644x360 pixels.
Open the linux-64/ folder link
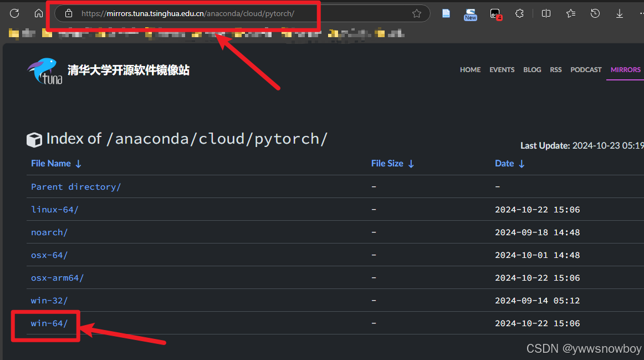pyautogui.click(x=55, y=210)
